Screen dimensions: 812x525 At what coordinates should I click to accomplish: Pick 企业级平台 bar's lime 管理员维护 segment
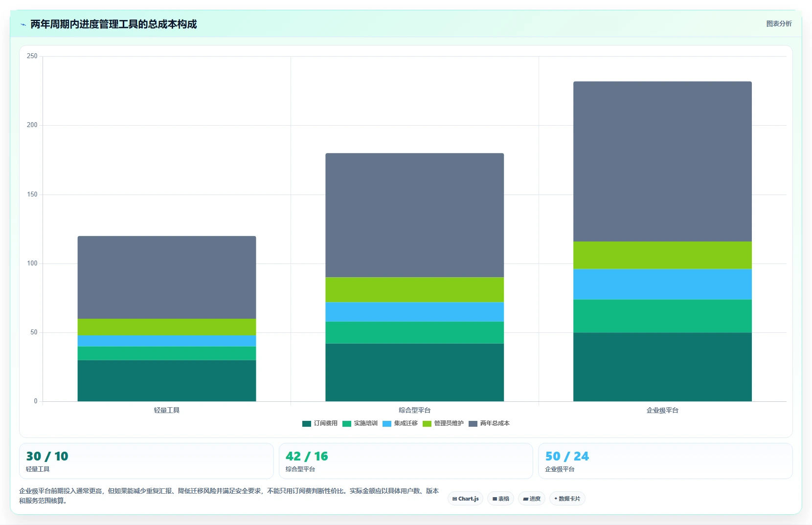coord(663,255)
